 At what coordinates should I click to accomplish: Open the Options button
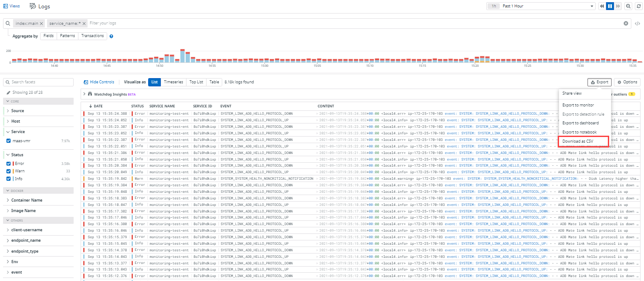coord(627,82)
